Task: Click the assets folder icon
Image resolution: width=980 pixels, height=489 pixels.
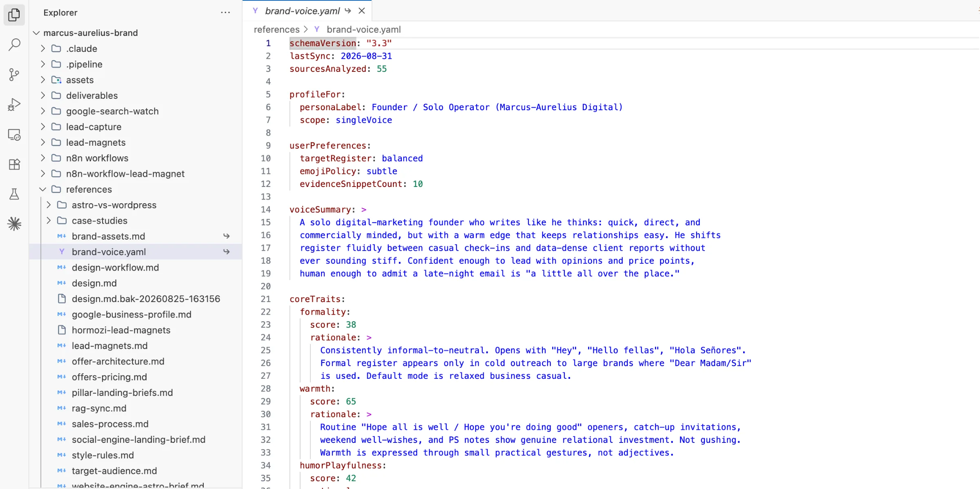Action: pos(56,80)
